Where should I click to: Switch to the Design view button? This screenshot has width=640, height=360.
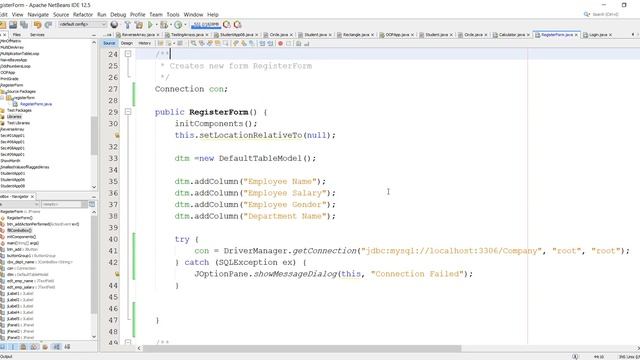[x=127, y=43]
